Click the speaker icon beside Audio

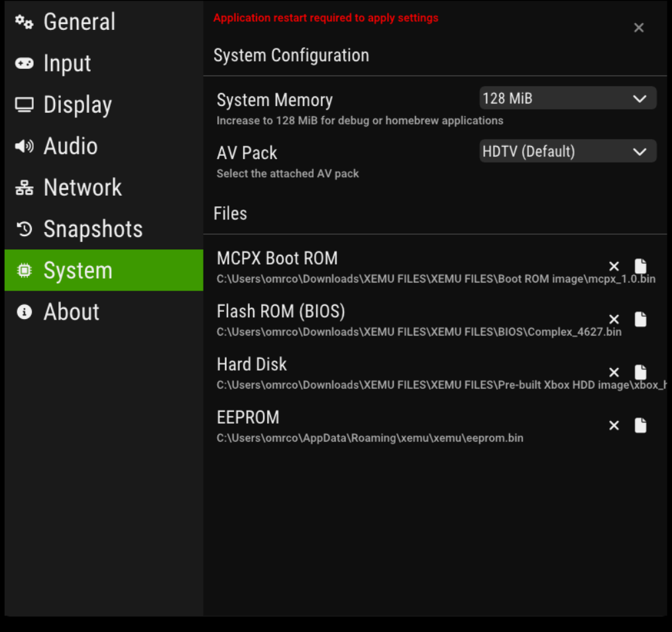click(x=24, y=146)
